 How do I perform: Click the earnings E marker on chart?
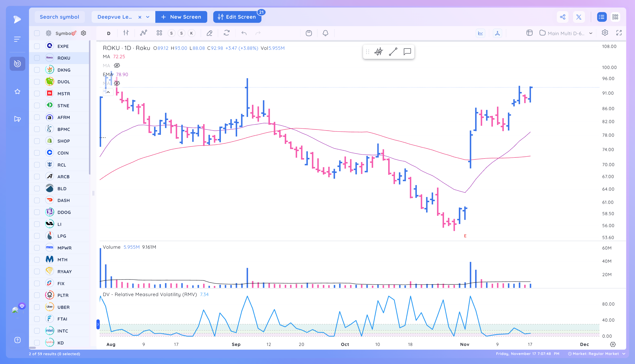pos(465,236)
